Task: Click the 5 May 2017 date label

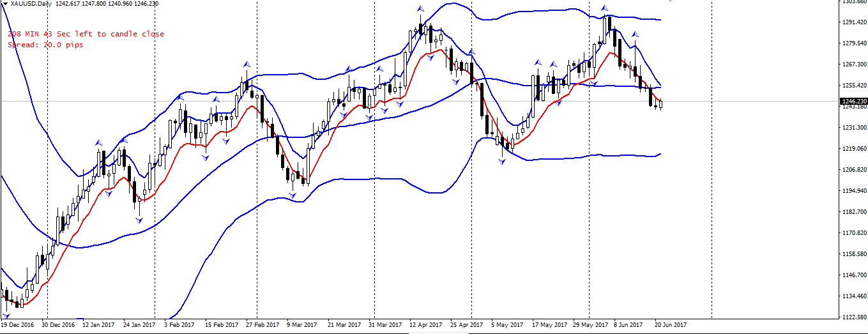Action: tap(507, 324)
